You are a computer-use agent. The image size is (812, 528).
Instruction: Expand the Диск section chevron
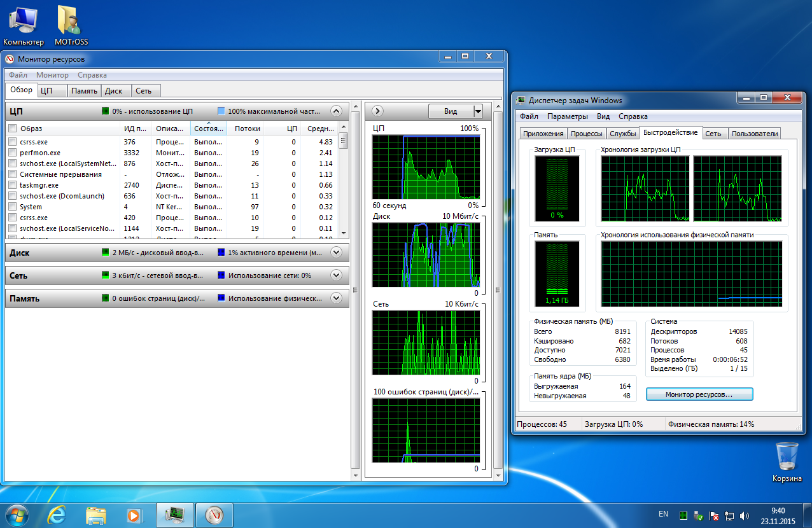tap(337, 253)
